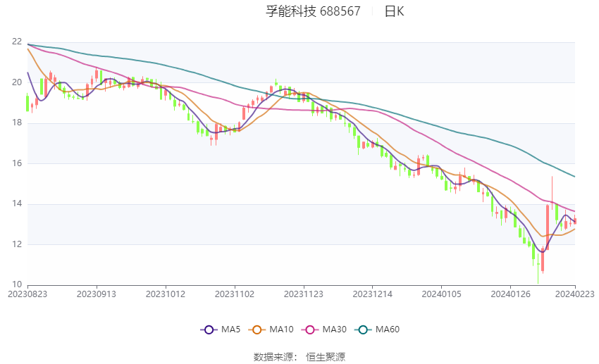599x364 pixels.
Task: Click the 20231012 date axis label
Action: click(166, 294)
